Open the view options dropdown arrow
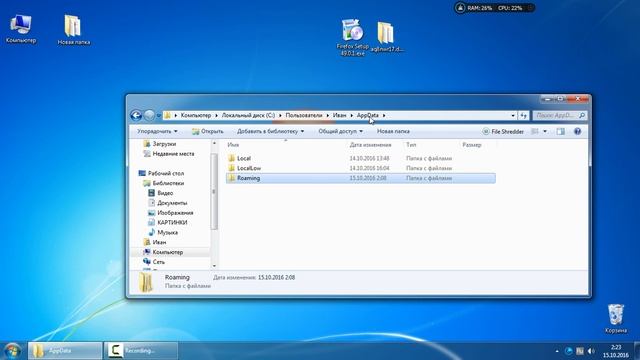The height and width of the screenshot is (360, 640). pos(545,131)
